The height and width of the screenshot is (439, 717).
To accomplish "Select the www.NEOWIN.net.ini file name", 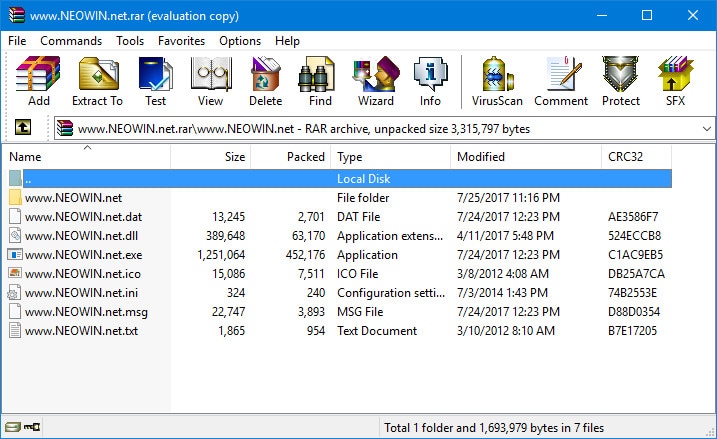I will click(81, 293).
